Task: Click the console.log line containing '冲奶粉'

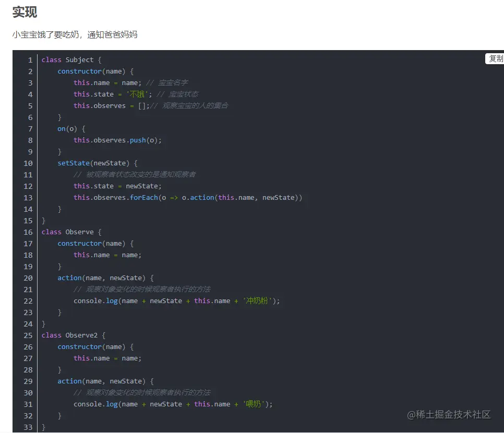Action: (176, 301)
